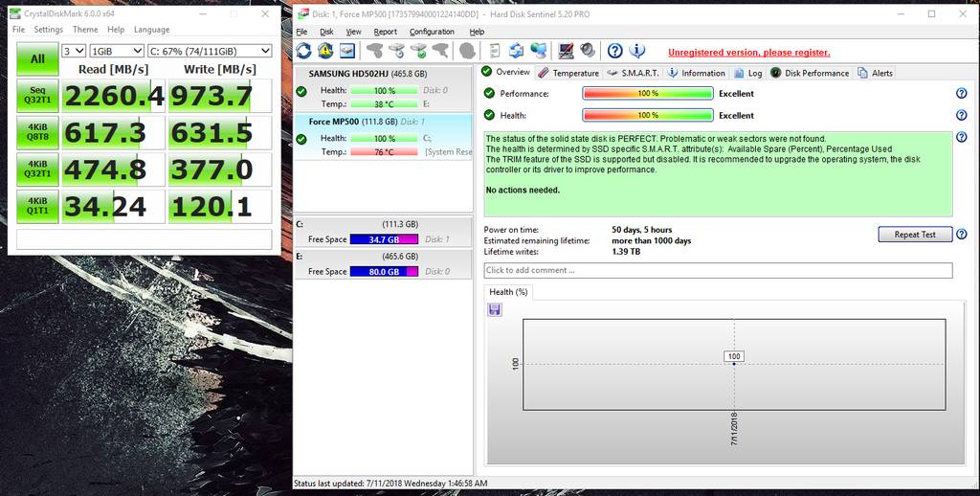Screen dimensions: 980x496
Task: Select the SAMSUNG HD502HJ disk entry
Action: click(383, 89)
